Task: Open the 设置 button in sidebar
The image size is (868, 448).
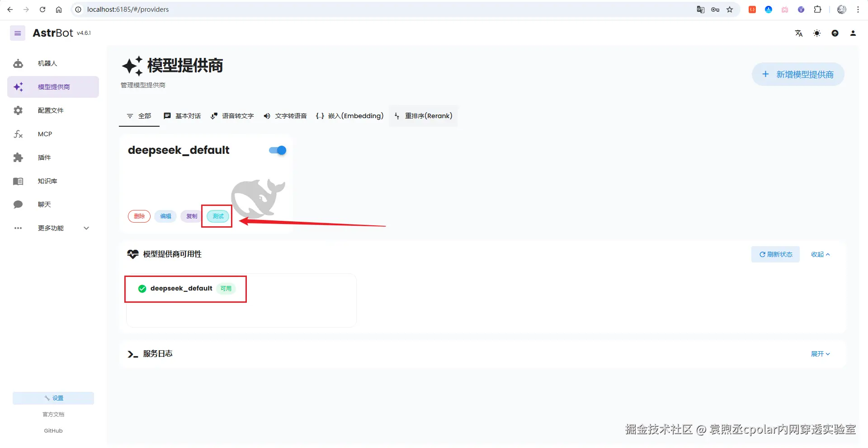Action: click(53, 398)
